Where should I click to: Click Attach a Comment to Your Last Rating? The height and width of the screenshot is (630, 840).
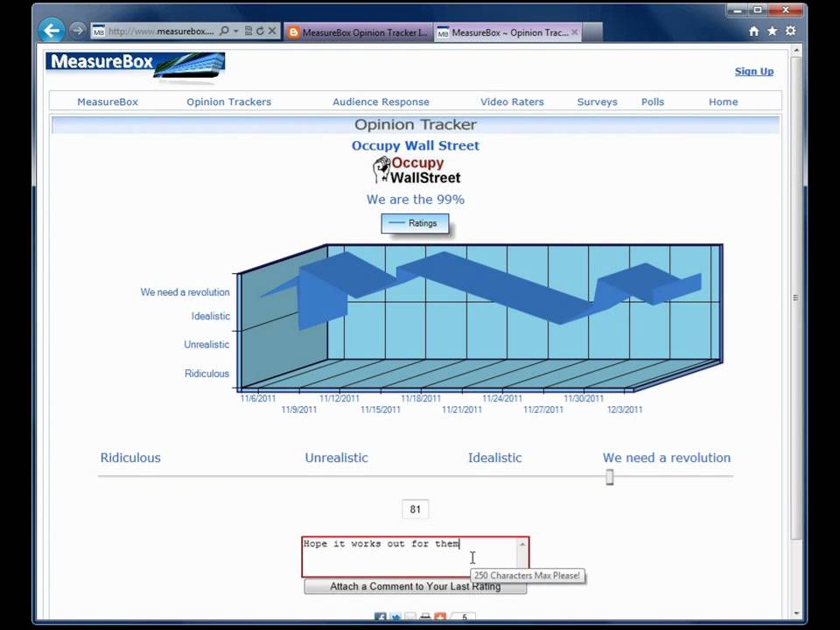pos(415,586)
